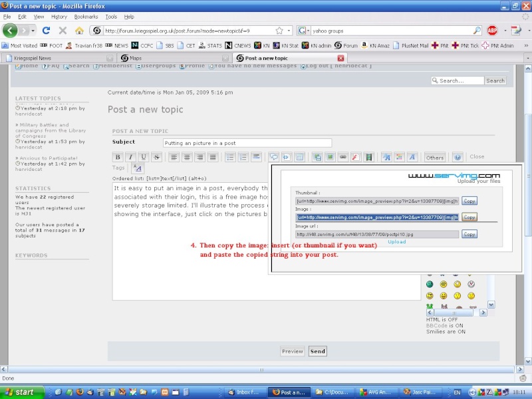The height and width of the screenshot is (399, 532).
Task: Choose the font type toolbar icon
Action: tap(412, 157)
